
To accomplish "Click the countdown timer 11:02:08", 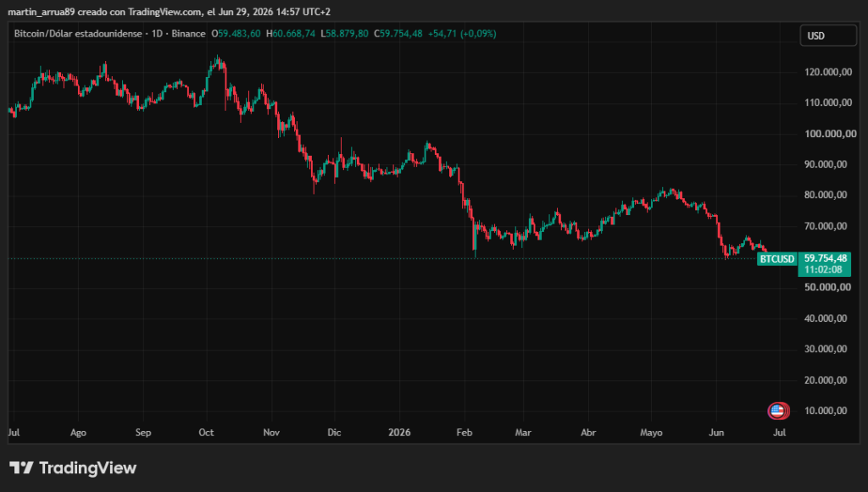I will point(823,270).
